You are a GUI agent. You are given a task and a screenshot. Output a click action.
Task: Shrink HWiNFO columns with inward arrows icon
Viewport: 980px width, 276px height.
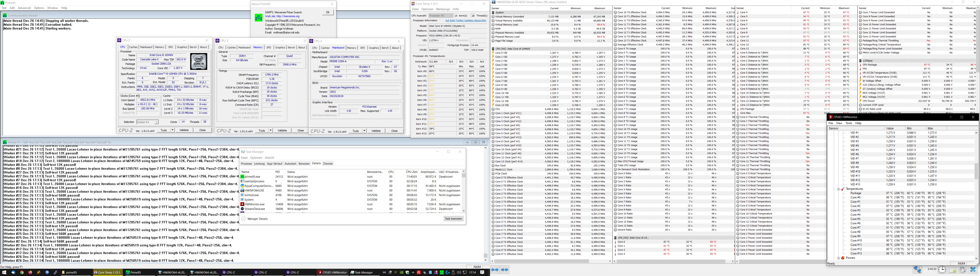tap(505, 269)
